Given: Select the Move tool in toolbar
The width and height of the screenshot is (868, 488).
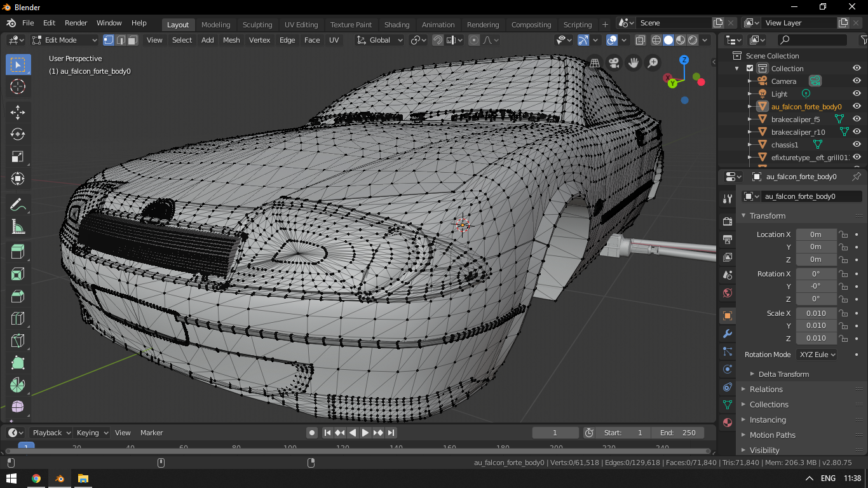Looking at the screenshot, I should (x=18, y=112).
